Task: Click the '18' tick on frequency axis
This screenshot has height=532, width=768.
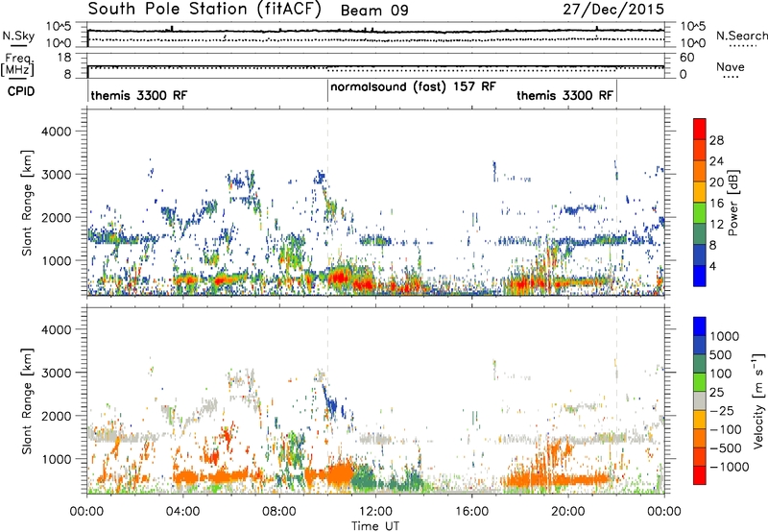Action: [x=64, y=58]
